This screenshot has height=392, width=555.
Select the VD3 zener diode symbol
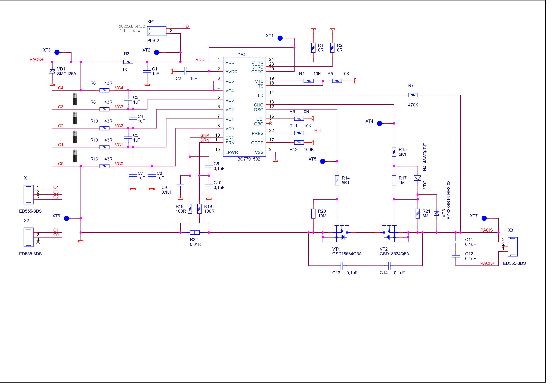tap(437, 213)
